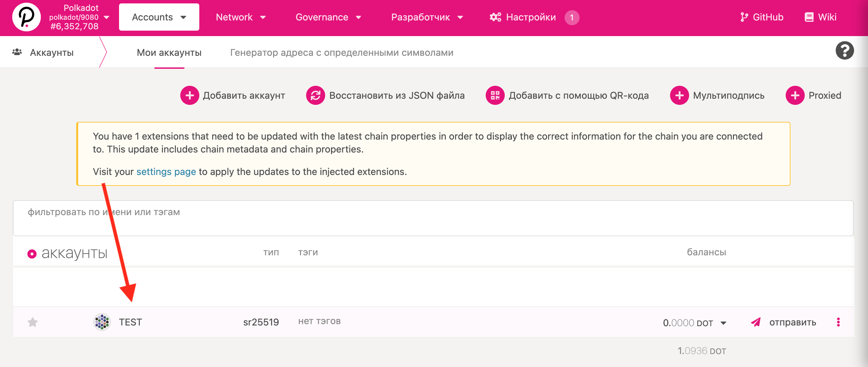Click the filter by name or tags field
Image resolution: width=868 pixels, height=367 pixels.
[433, 218]
